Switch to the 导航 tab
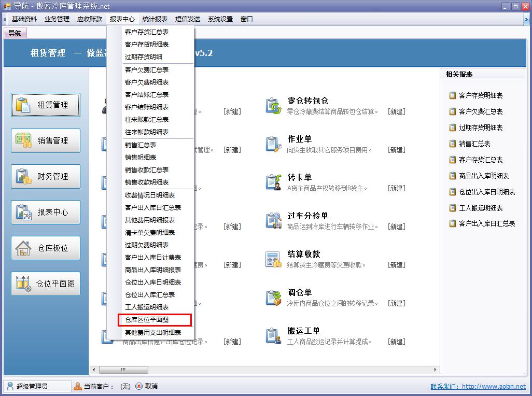532x396 pixels. click(15, 33)
